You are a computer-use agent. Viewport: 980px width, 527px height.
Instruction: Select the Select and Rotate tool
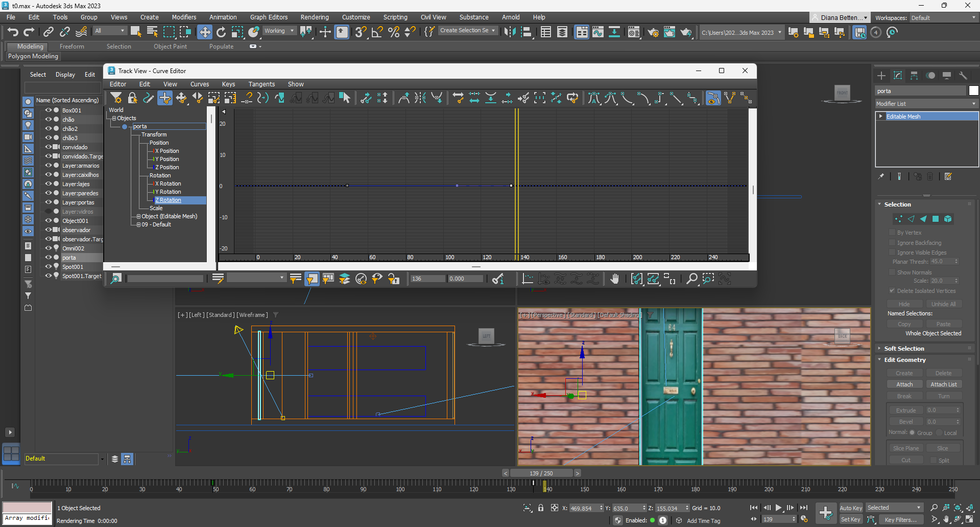pyautogui.click(x=221, y=32)
